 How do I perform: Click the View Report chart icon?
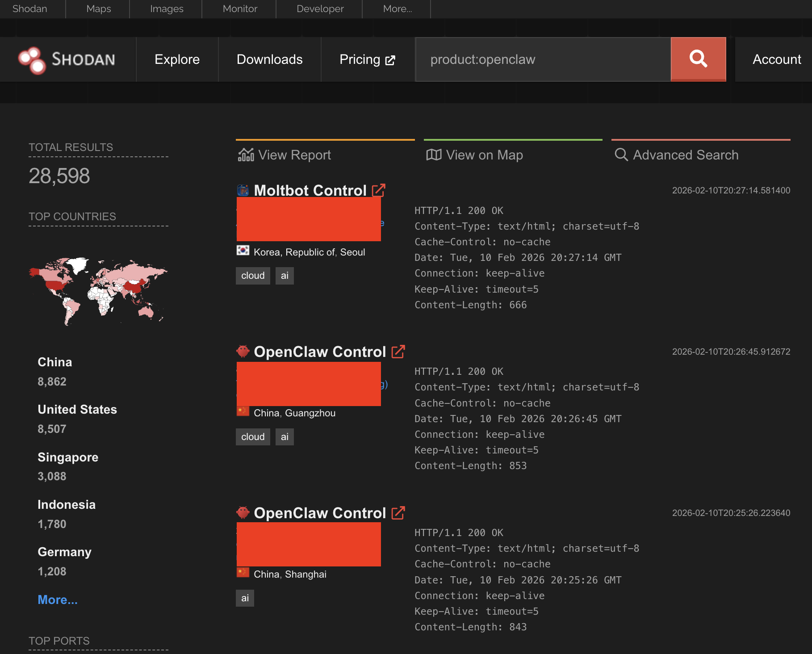[x=246, y=155]
